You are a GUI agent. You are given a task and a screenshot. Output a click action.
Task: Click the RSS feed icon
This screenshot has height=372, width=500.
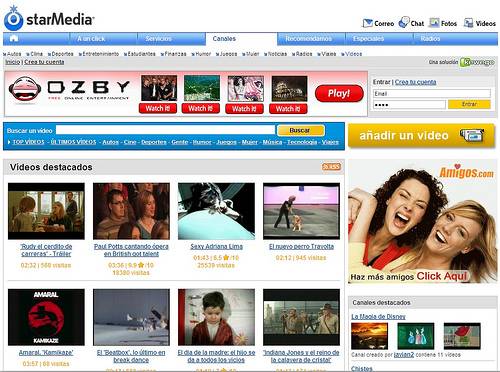[331, 166]
